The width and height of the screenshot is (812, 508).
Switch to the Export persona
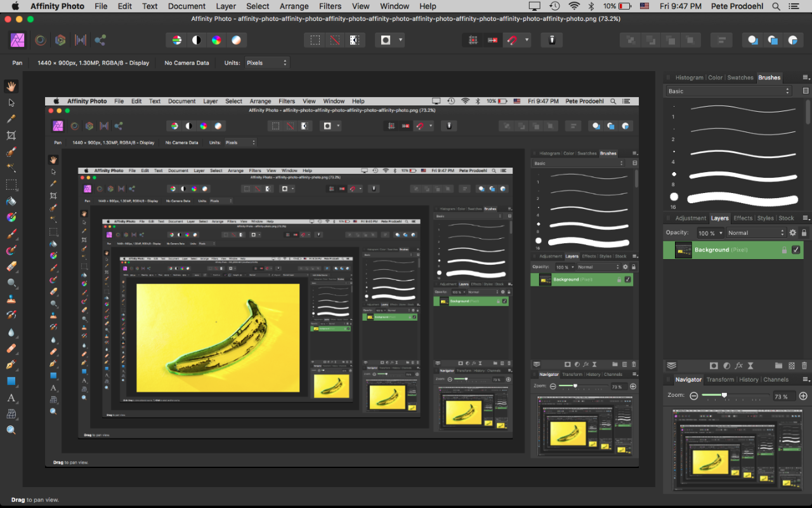coord(100,40)
